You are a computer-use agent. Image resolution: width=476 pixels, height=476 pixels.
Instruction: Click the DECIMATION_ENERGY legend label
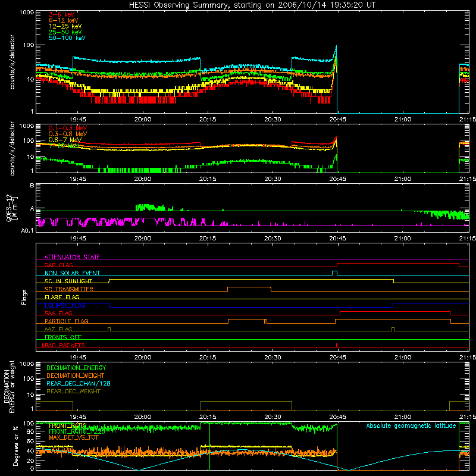[x=76, y=368]
